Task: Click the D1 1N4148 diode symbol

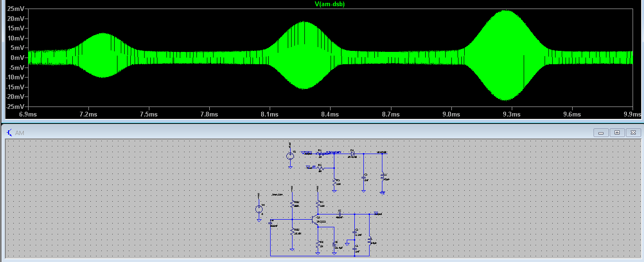Action: click(353, 154)
